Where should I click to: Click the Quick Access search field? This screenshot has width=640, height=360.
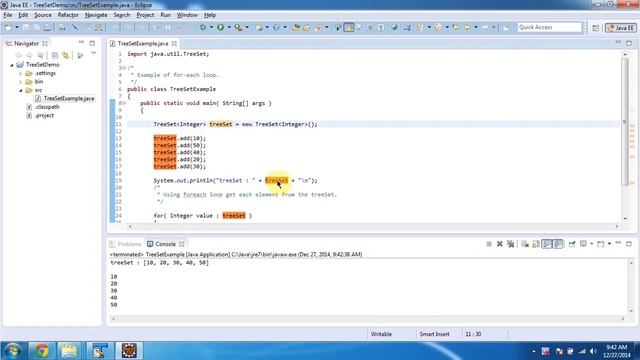(549, 27)
